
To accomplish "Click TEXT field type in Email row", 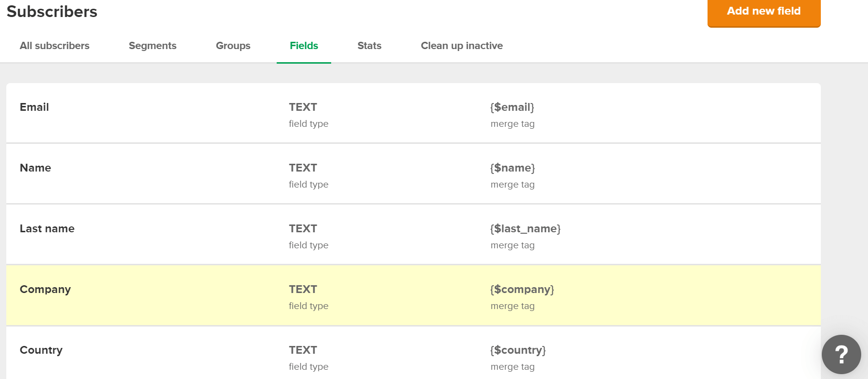I will click(303, 107).
